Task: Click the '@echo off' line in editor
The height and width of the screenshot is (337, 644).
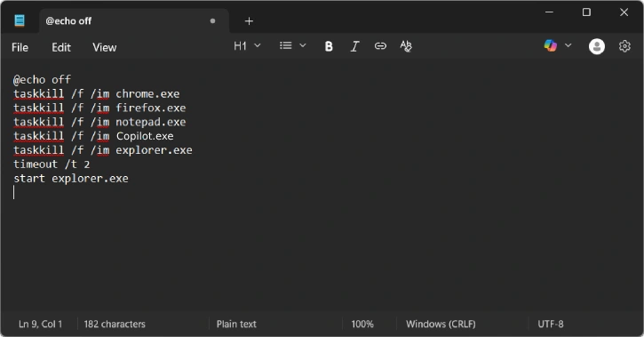Action: [42, 79]
